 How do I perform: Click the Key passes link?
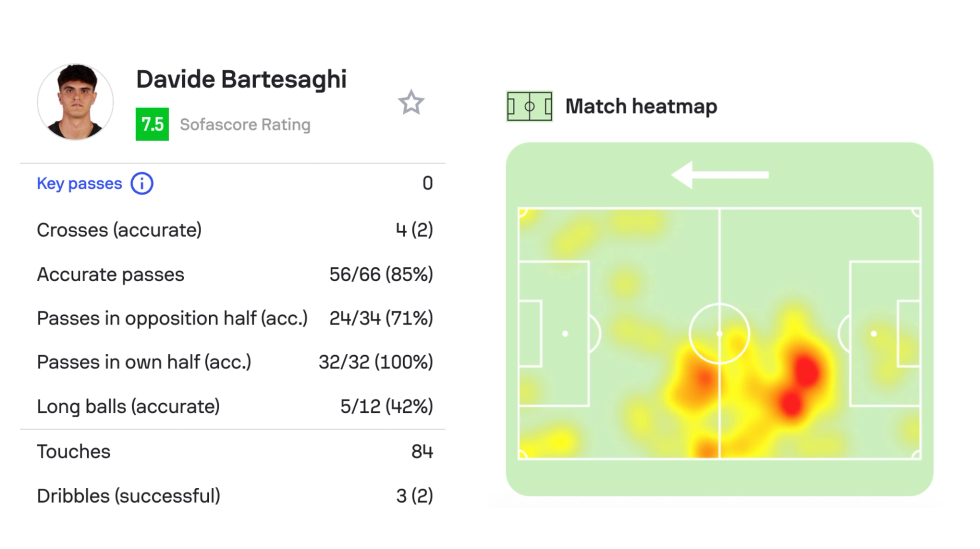pyautogui.click(x=79, y=184)
